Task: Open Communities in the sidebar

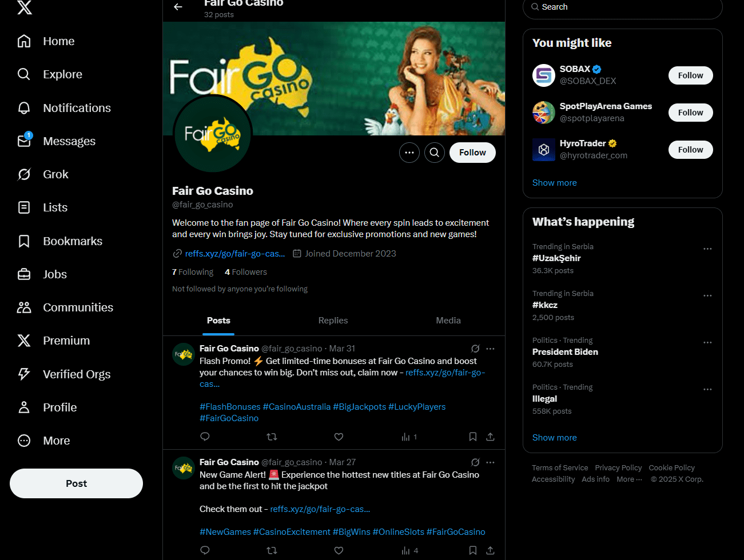Action: click(x=66, y=307)
